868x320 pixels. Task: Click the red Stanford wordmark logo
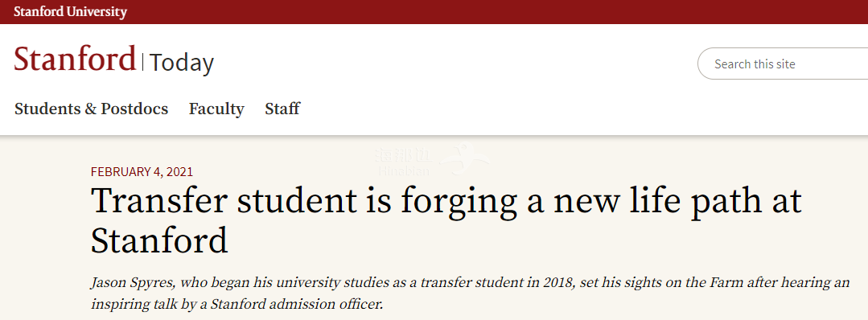point(75,59)
